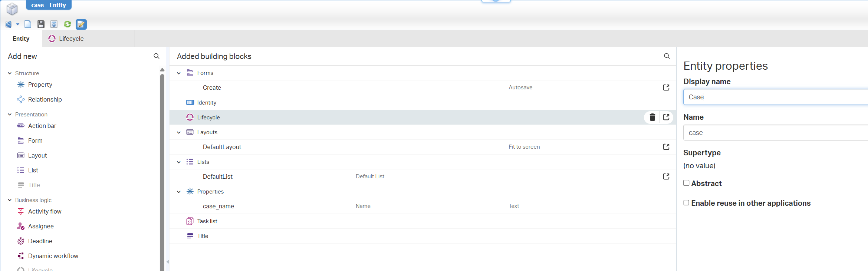This screenshot has width=868, height=271.
Task: Search added building blocks with magnifier icon
Action: pos(667,56)
